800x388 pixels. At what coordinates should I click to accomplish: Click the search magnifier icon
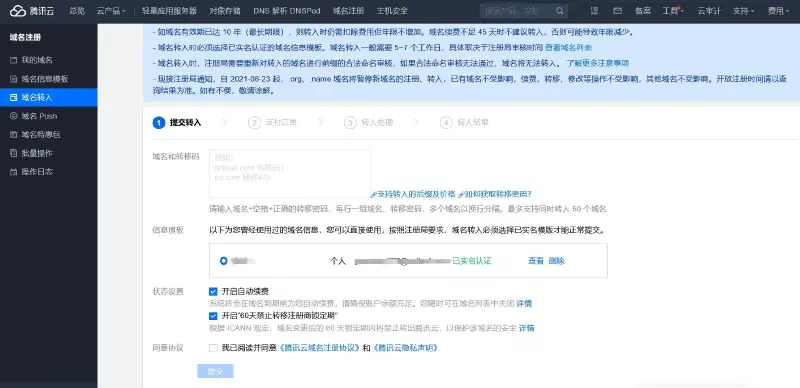560,11
